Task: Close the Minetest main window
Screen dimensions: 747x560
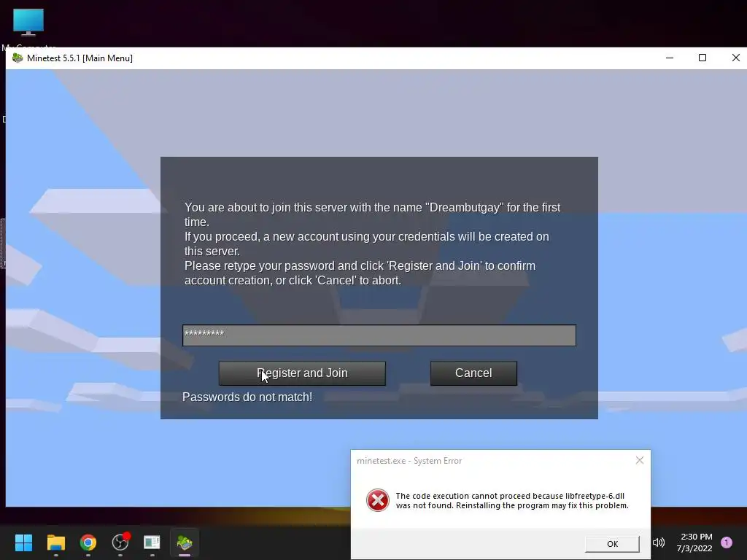Action: click(735, 58)
